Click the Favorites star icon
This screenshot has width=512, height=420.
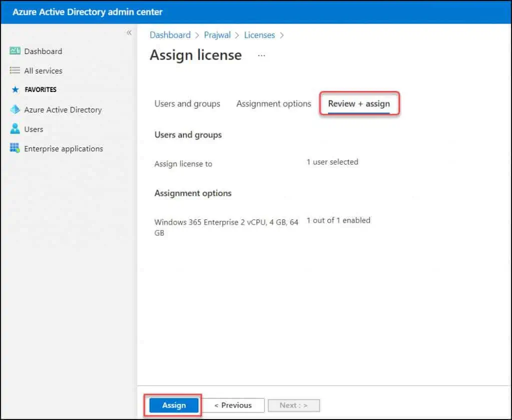point(15,89)
